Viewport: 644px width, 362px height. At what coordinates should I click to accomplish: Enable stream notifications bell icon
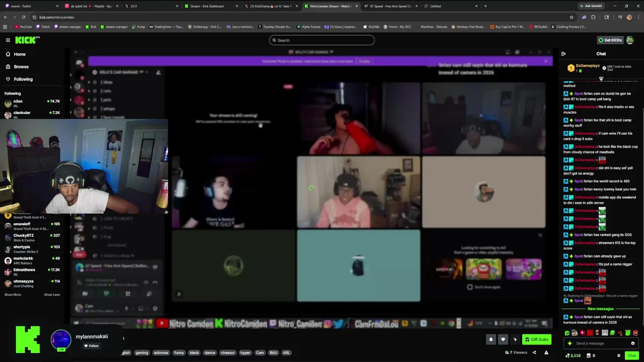pos(491,339)
